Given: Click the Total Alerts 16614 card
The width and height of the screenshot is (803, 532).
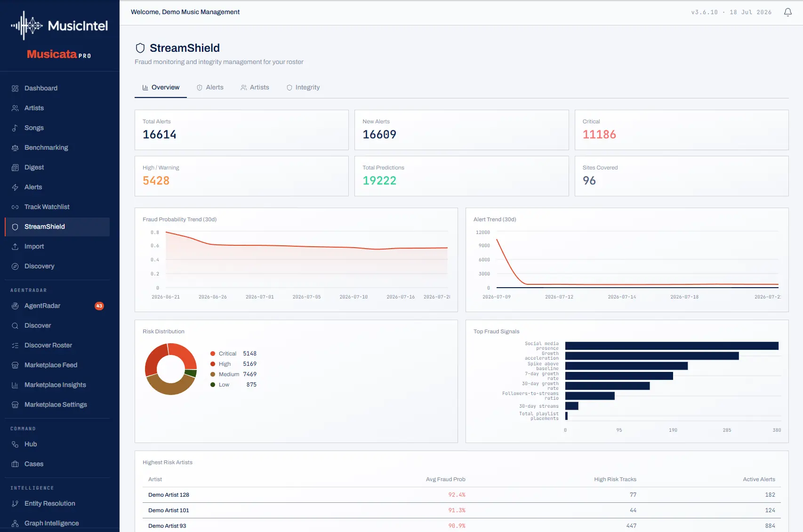Looking at the screenshot, I should point(241,130).
